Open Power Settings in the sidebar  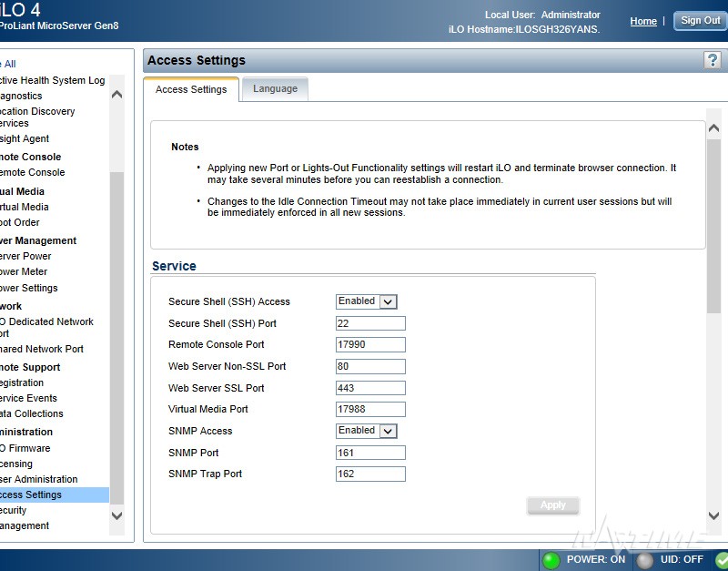[x=29, y=288]
